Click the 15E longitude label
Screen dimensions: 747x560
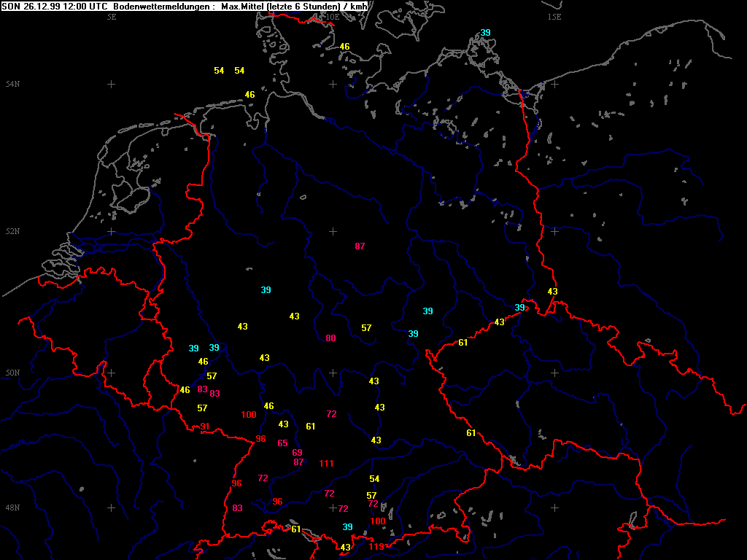[554, 16]
